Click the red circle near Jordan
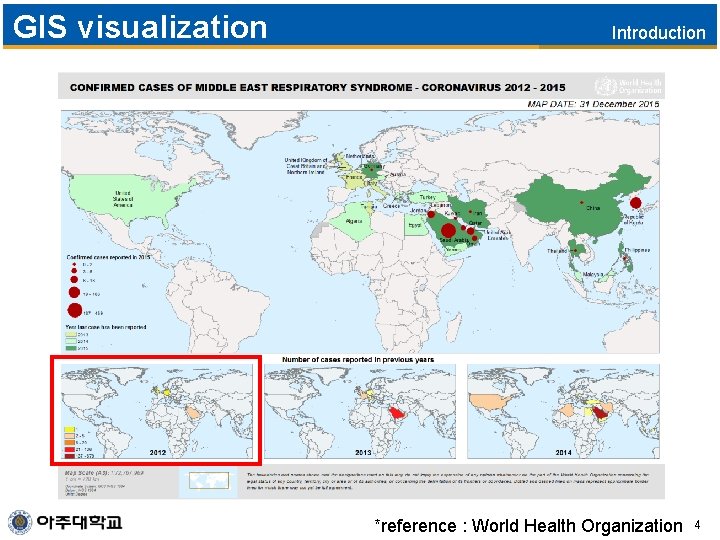Viewport: 720px width, 540px height. click(x=431, y=214)
